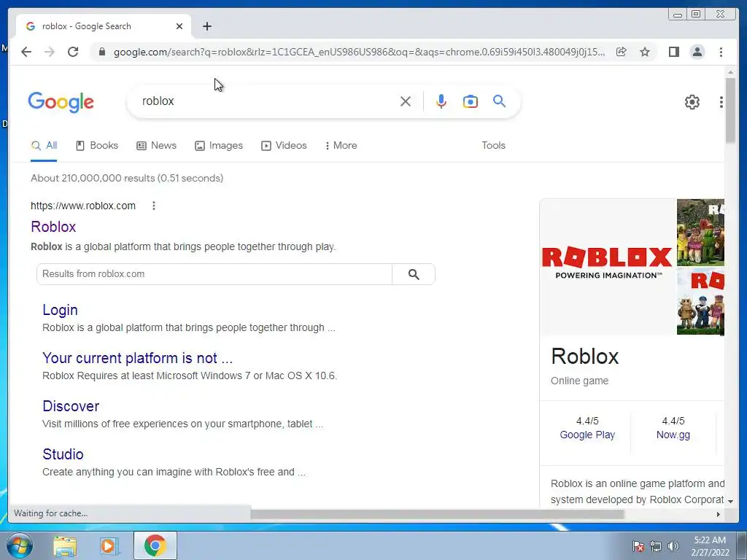747x560 pixels.
Task: Close the roblox - Google Search tab
Action: coord(179,26)
